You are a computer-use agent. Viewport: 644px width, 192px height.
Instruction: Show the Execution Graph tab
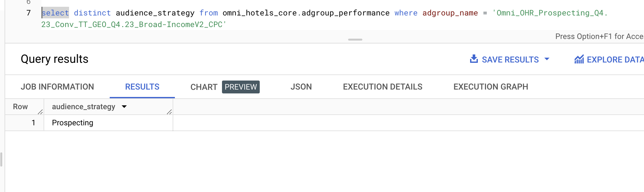click(x=491, y=87)
